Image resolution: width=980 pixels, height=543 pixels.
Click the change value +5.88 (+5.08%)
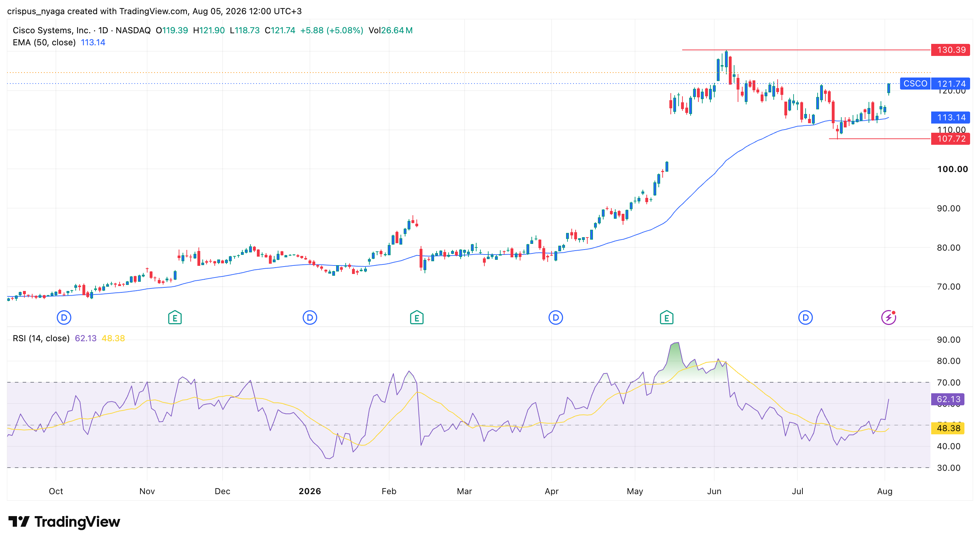332,30
